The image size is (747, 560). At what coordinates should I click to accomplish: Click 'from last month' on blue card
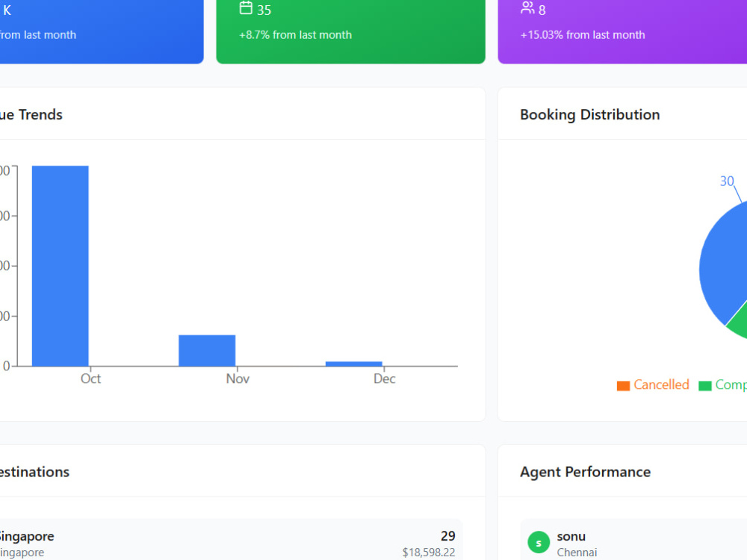(x=38, y=35)
